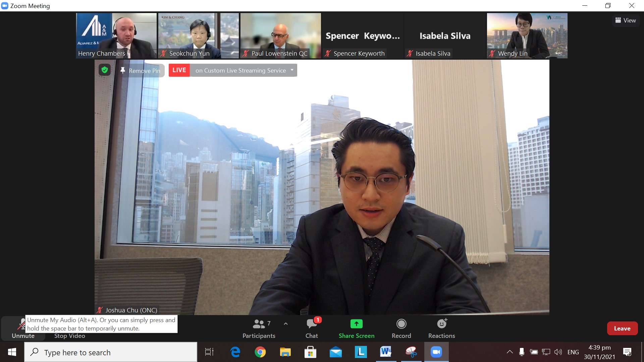The width and height of the screenshot is (644, 362).
Task: Open the Chat panel
Action: [x=312, y=328]
